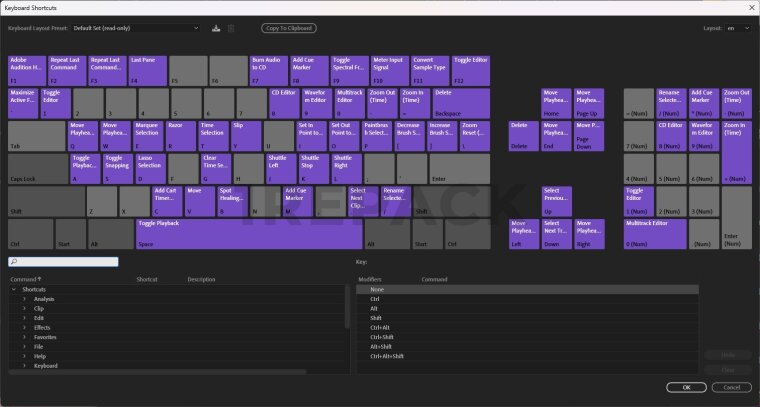
Task: Expand the Favorites category in command tree
Action: 24,337
